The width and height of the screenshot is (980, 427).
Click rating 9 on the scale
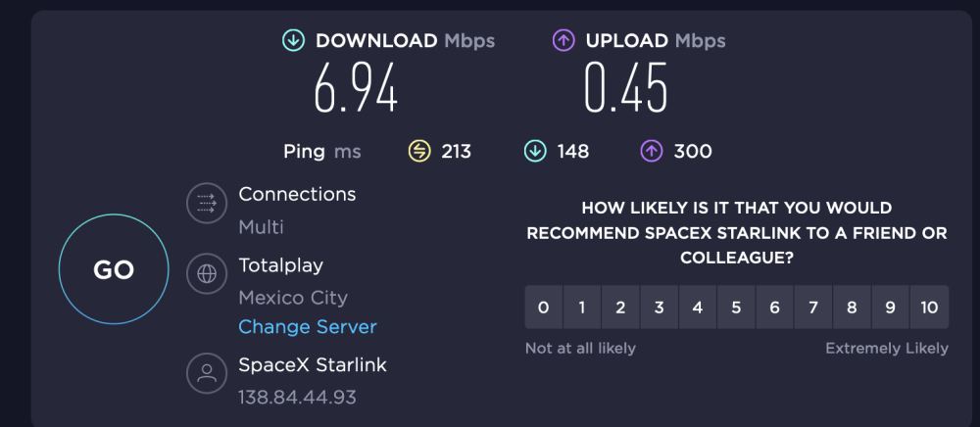pos(890,308)
